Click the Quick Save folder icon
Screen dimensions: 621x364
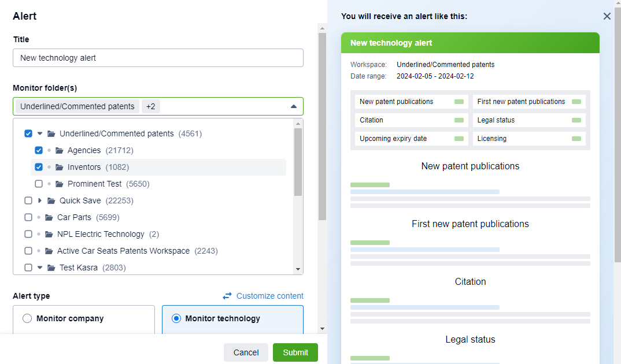pyautogui.click(x=51, y=200)
